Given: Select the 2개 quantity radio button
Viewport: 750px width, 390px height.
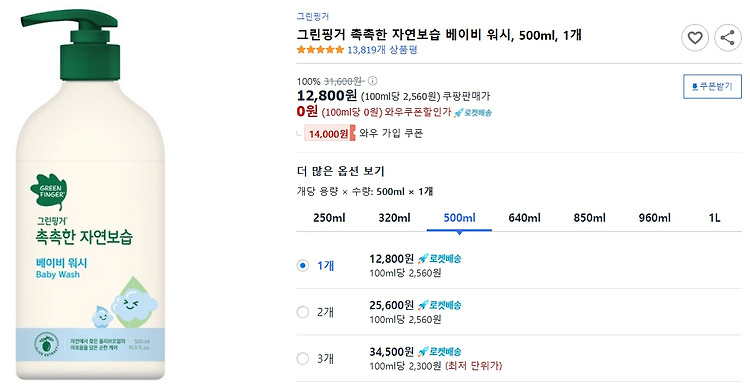Looking at the screenshot, I should click(302, 312).
